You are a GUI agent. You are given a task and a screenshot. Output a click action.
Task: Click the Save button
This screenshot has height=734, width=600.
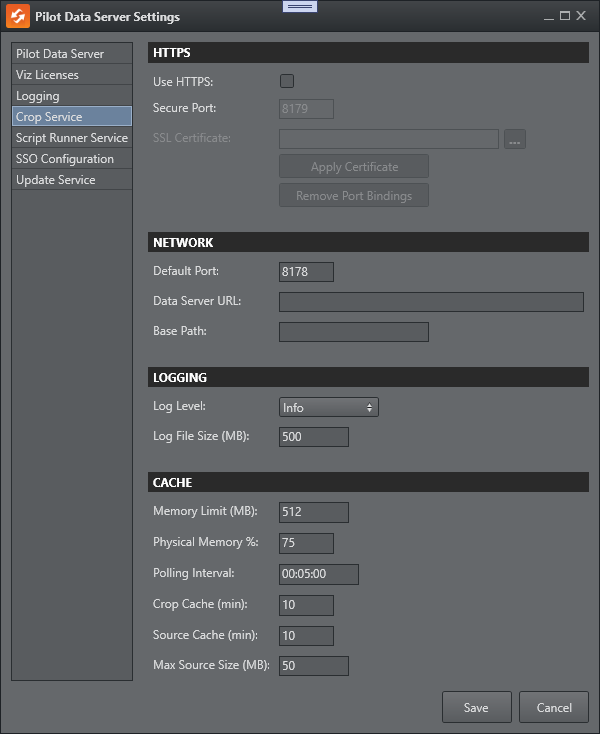476,707
